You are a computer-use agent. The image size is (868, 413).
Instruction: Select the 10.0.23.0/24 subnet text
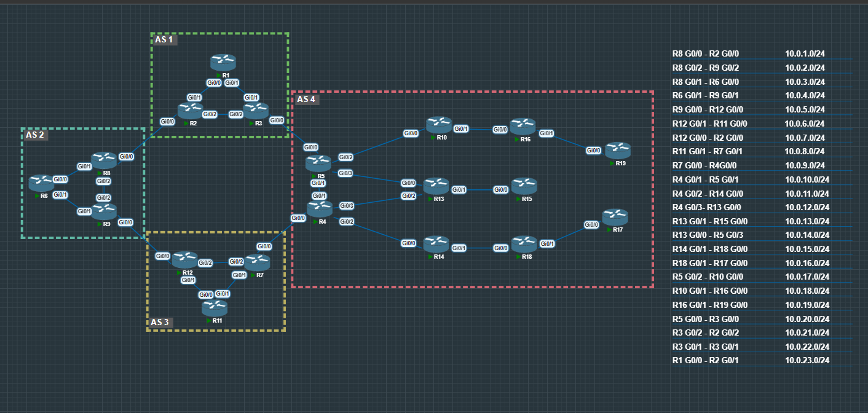tap(807, 360)
